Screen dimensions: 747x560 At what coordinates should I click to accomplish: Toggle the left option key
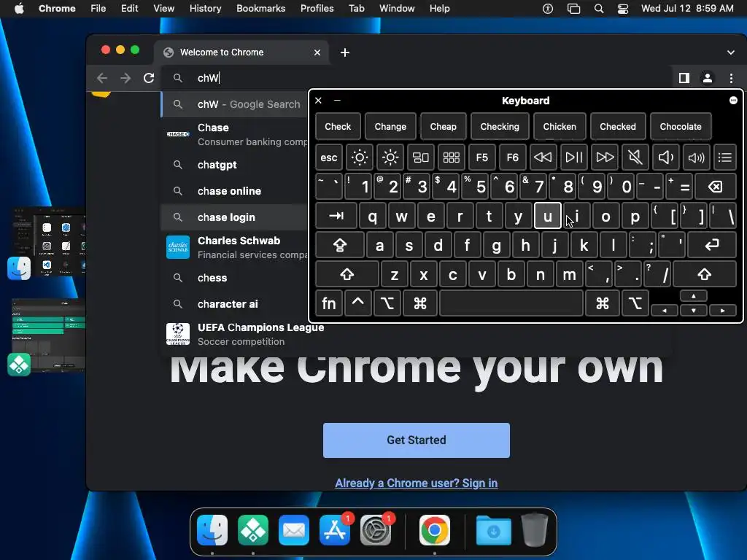pyautogui.click(x=387, y=303)
